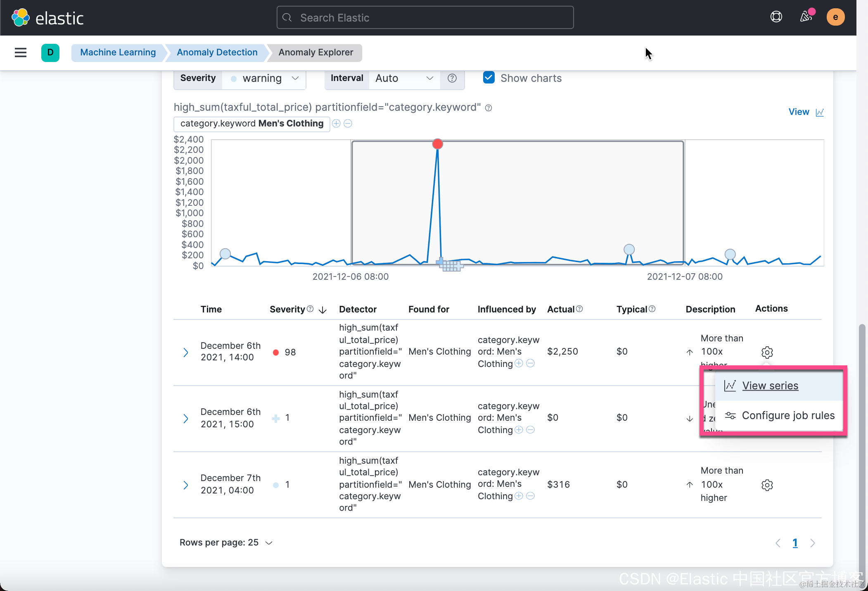Expand the December 7th 04:00 anomaly row
Image resolution: width=868 pixels, height=591 pixels.
pyautogui.click(x=186, y=485)
